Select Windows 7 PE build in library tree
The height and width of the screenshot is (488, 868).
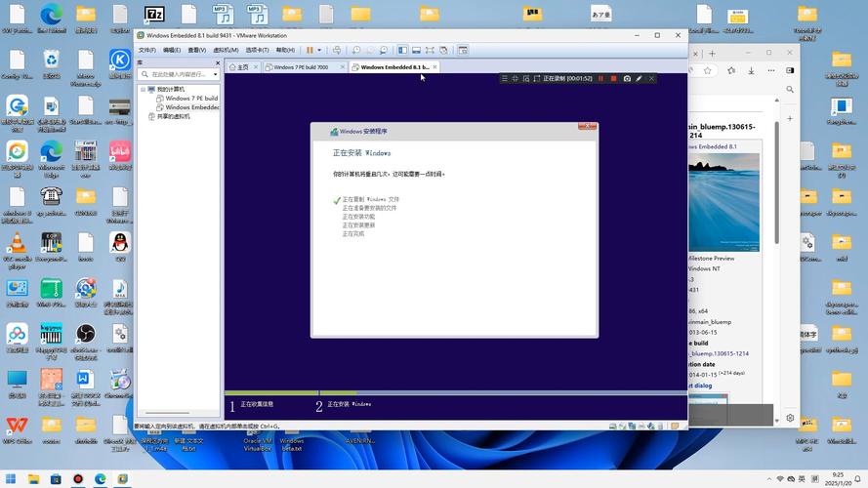coord(190,99)
